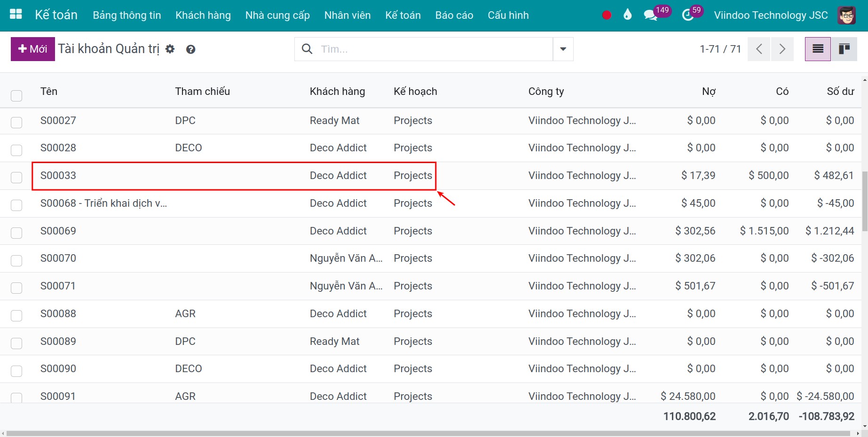Open the Cấu hình menu
Screen dimensions: 868x437
point(508,15)
